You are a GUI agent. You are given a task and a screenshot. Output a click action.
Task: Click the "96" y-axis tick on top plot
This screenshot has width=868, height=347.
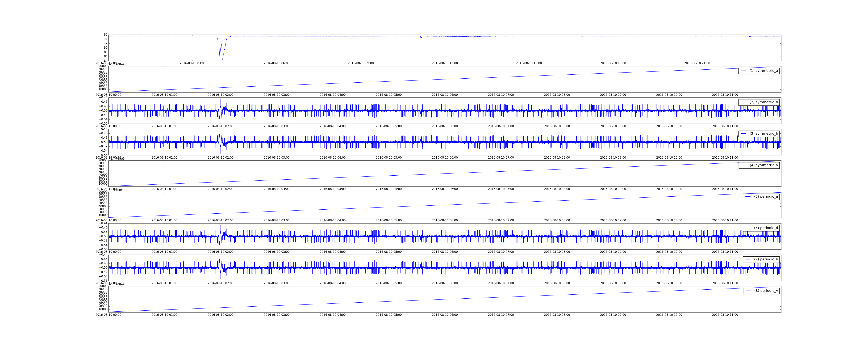click(x=106, y=35)
